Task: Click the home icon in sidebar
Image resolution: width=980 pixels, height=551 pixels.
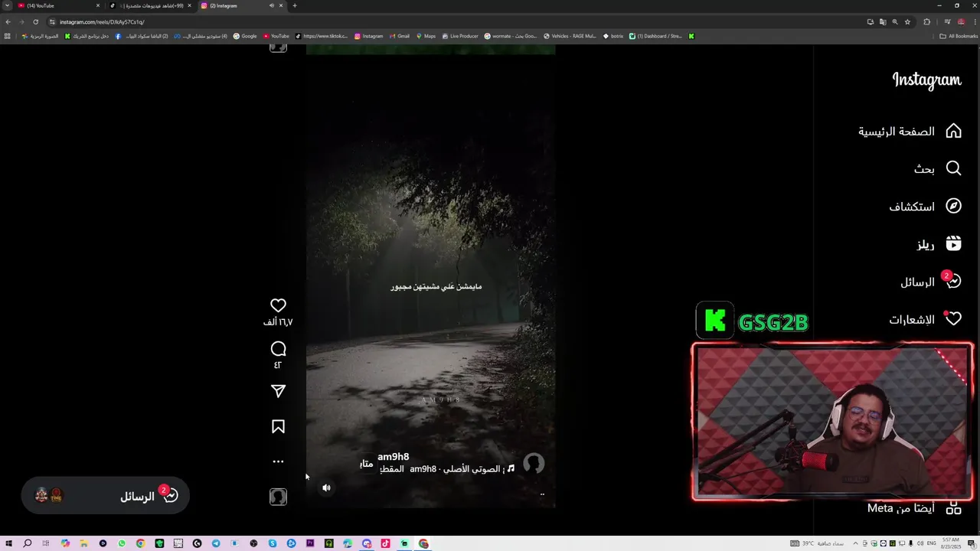Action: (x=953, y=132)
